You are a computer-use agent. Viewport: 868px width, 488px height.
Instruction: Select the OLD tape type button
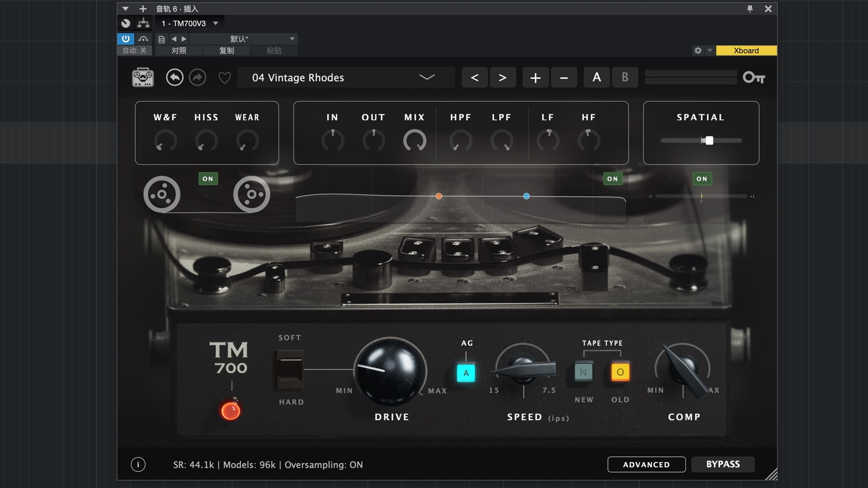click(620, 372)
